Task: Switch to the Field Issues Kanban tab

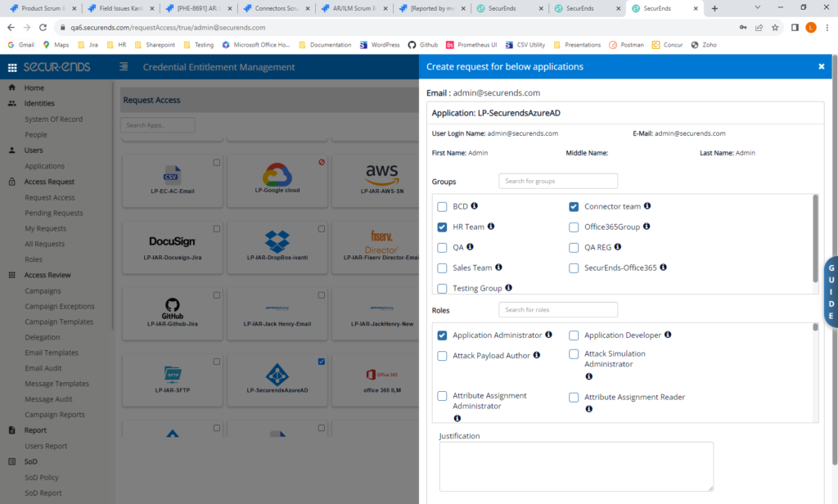Action: click(119, 8)
